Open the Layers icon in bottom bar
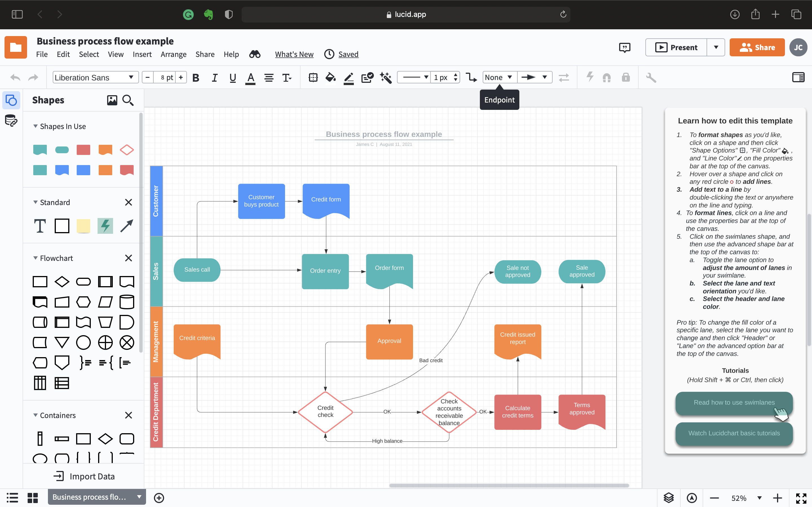This screenshot has height=507, width=812. coord(668,498)
